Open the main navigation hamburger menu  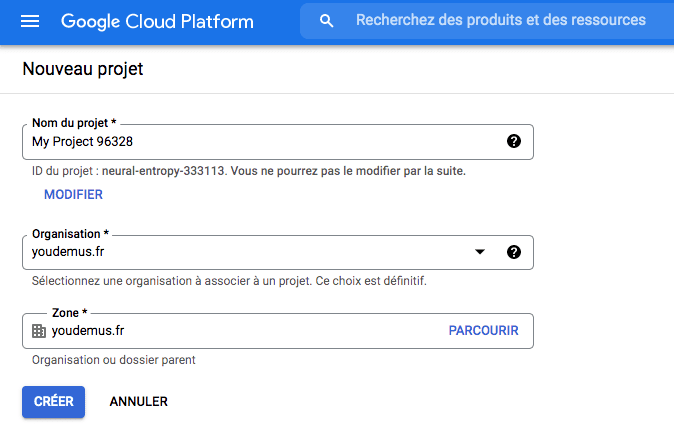(x=30, y=21)
